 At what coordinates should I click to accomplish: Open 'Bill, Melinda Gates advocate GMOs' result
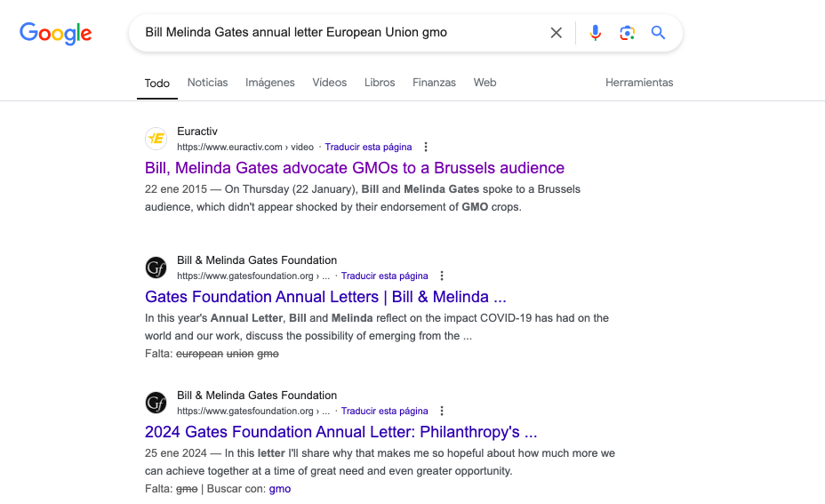pos(355,168)
